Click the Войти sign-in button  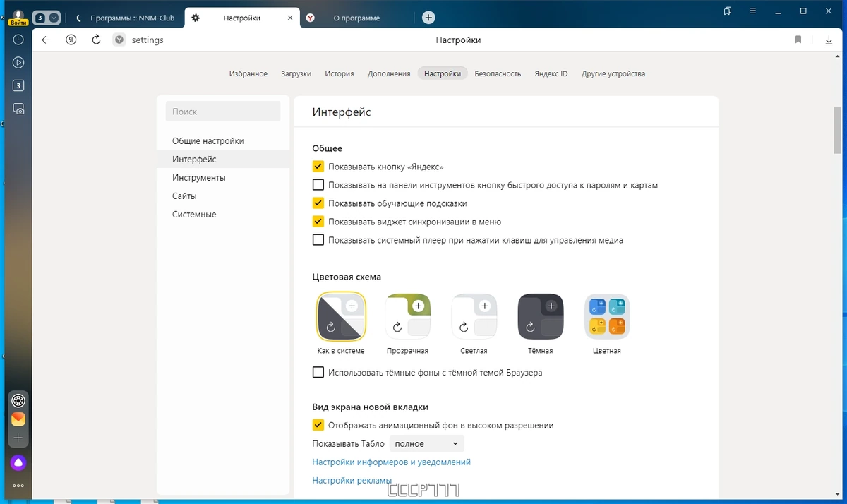pos(18,23)
